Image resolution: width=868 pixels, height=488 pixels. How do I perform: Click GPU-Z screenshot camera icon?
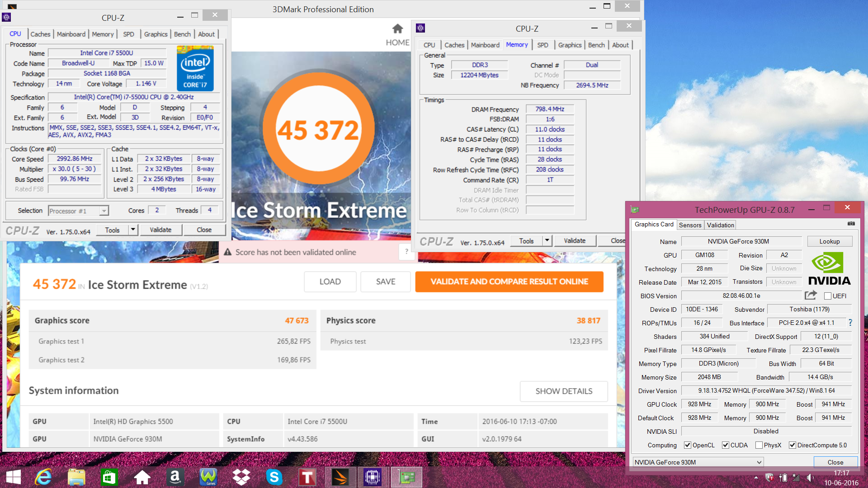click(x=851, y=224)
